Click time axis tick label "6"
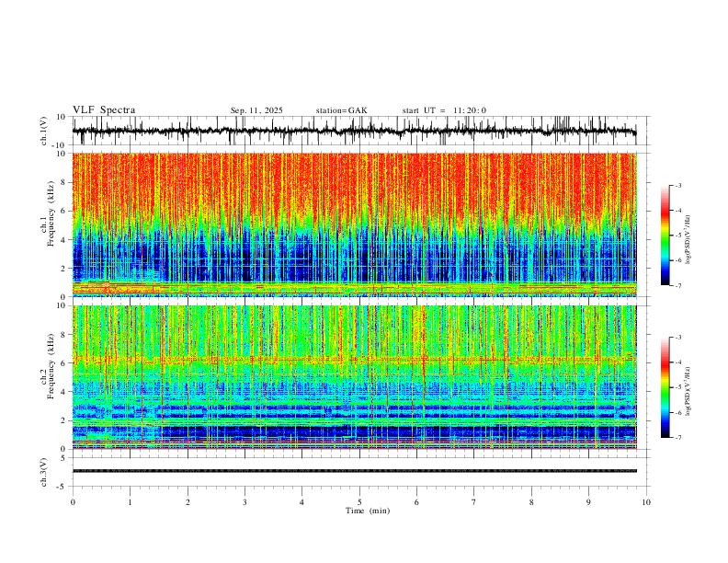Viewport: 728px width, 563px height. (416, 502)
